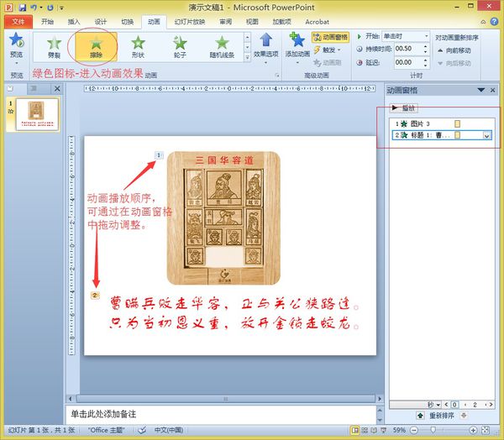504x440 pixels.
Task: Click the reorder up arrow beside 重新排序
Action: click(421, 416)
